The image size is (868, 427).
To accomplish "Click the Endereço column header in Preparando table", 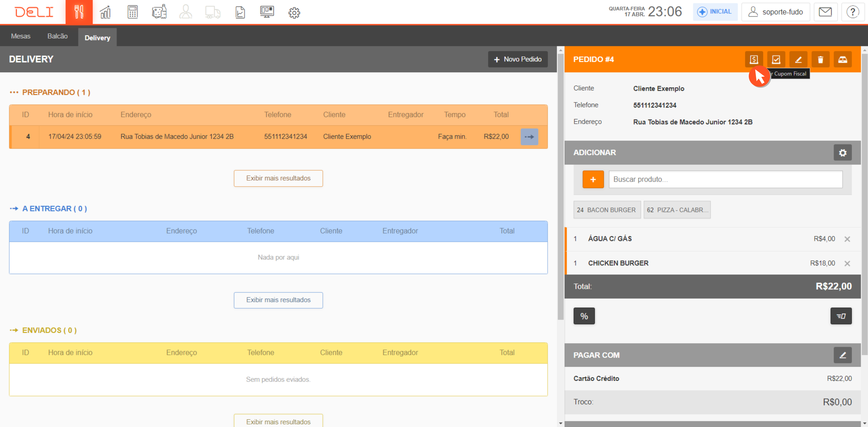I will [136, 115].
